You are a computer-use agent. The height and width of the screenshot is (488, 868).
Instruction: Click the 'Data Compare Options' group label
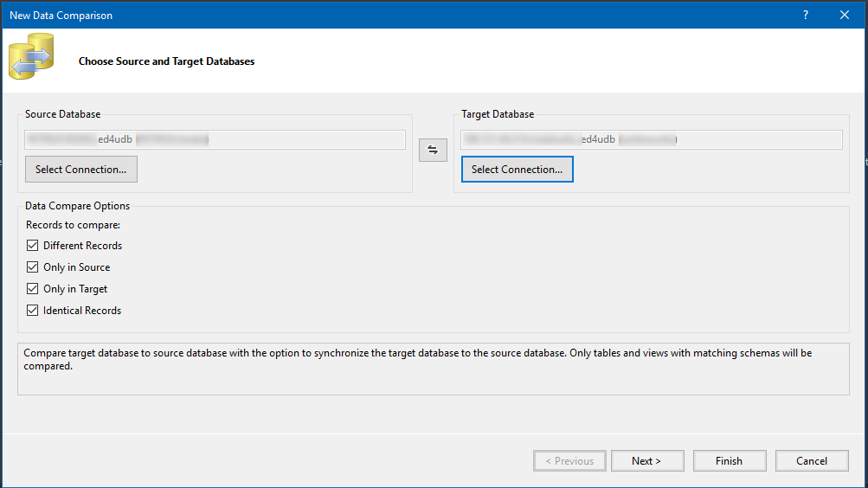coord(78,206)
